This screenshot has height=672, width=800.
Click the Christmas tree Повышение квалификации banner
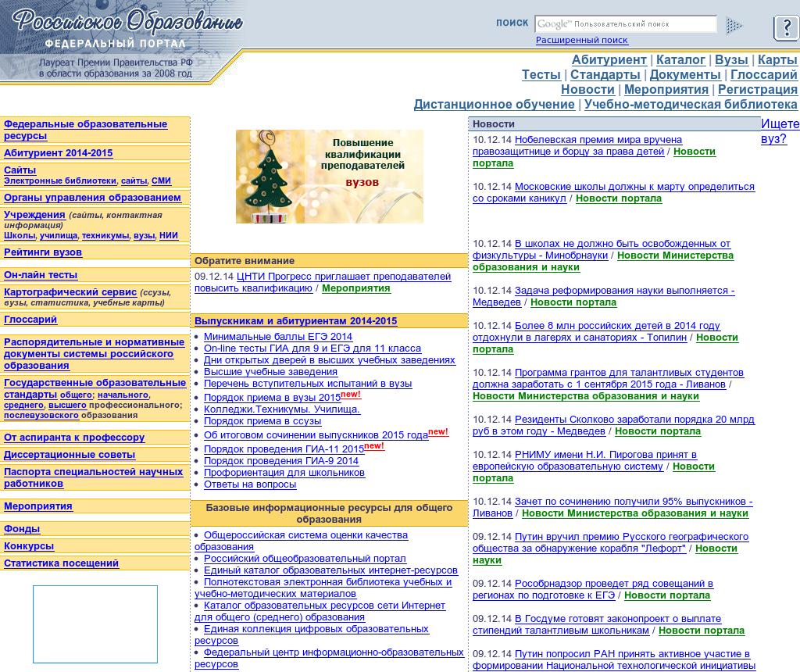(x=330, y=177)
